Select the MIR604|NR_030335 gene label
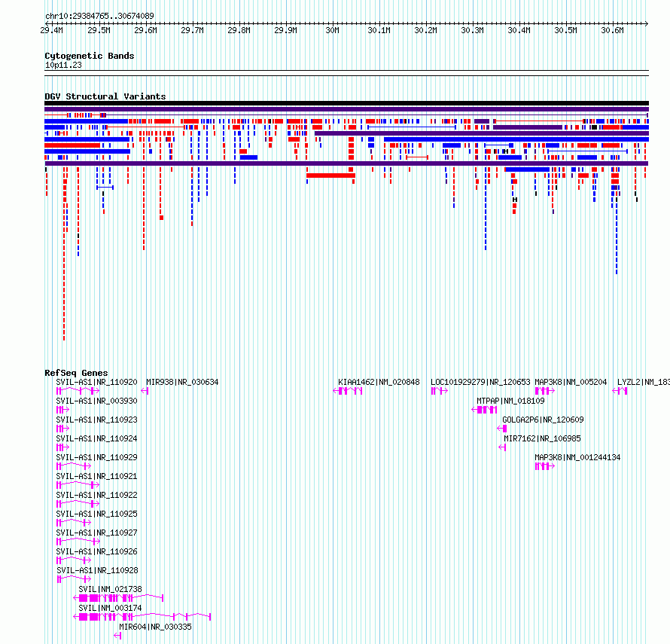Screen dimensions: 670x644 tap(155, 627)
